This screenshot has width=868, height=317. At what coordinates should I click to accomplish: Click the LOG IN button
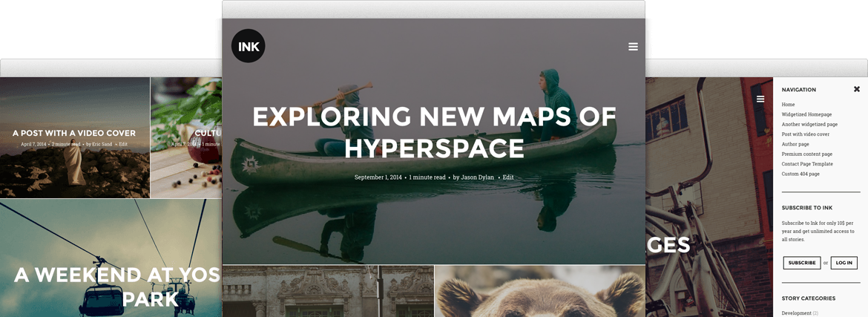tap(844, 263)
